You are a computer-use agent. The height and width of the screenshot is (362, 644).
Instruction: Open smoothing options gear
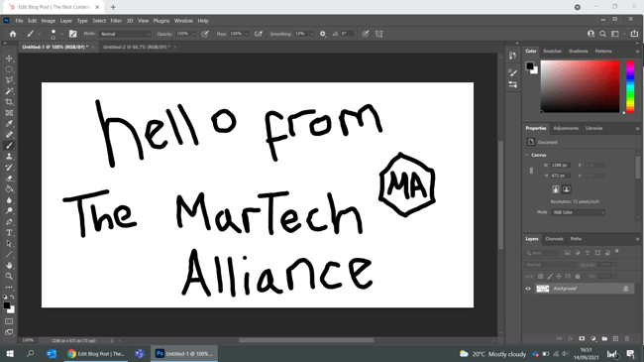click(x=323, y=34)
